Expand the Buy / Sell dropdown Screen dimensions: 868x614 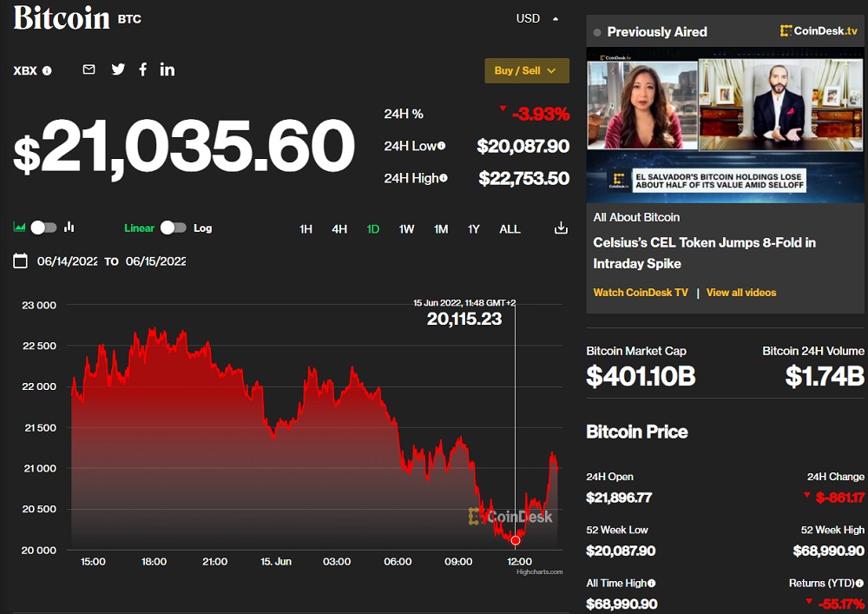click(x=527, y=71)
